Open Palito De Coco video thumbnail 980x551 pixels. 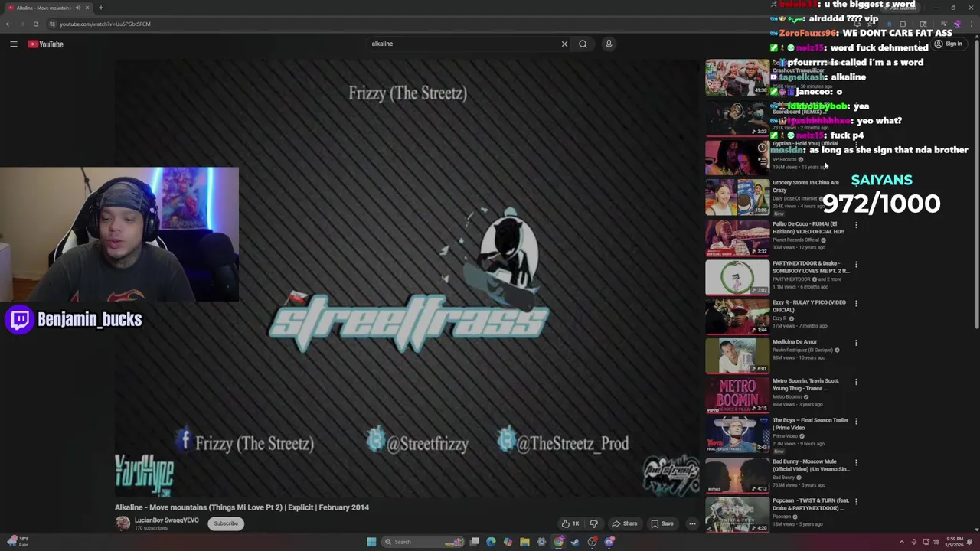point(737,238)
